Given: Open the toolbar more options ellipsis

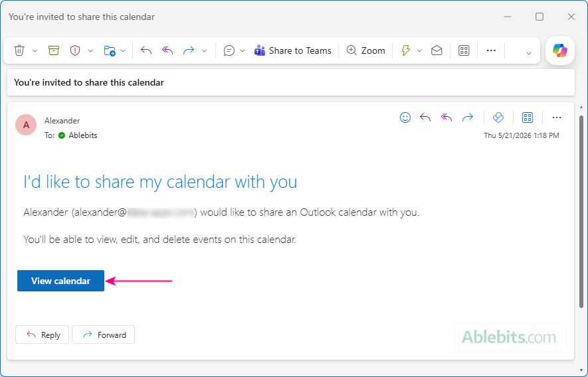Looking at the screenshot, I should click(491, 50).
